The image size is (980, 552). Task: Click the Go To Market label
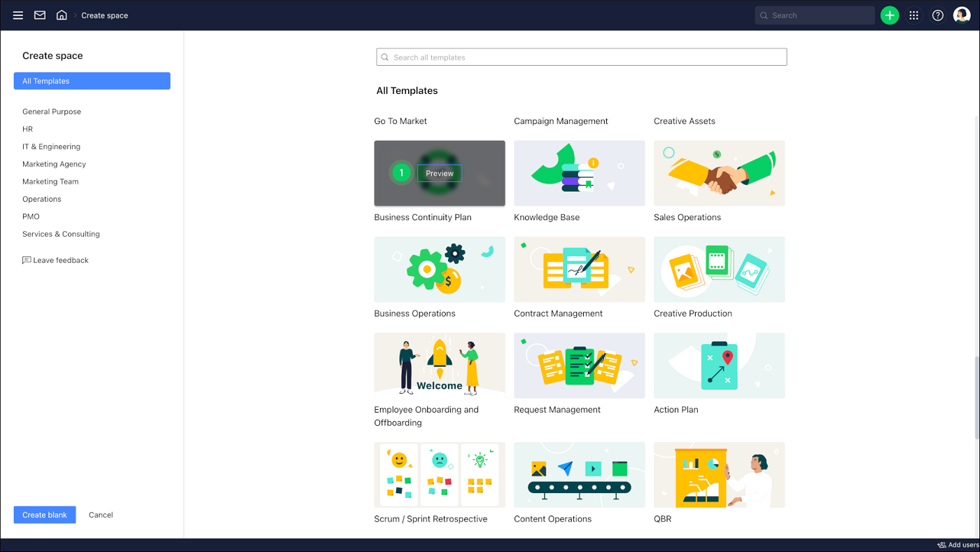click(400, 121)
